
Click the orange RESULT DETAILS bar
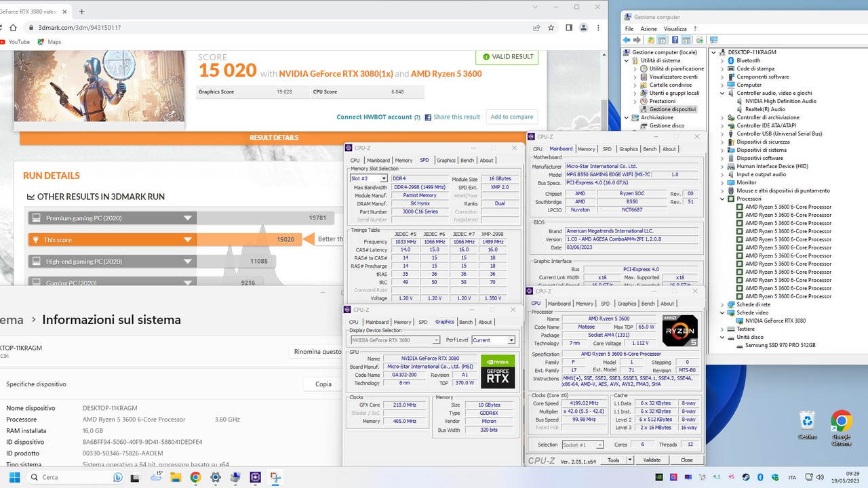point(273,138)
